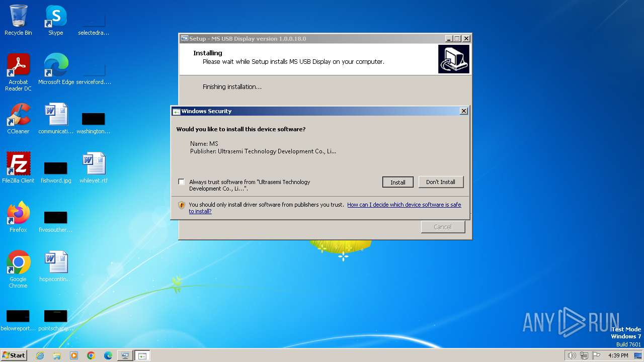Close the MS USB Display Setup window
This screenshot has width=644, height=362.
coord(466,39)
